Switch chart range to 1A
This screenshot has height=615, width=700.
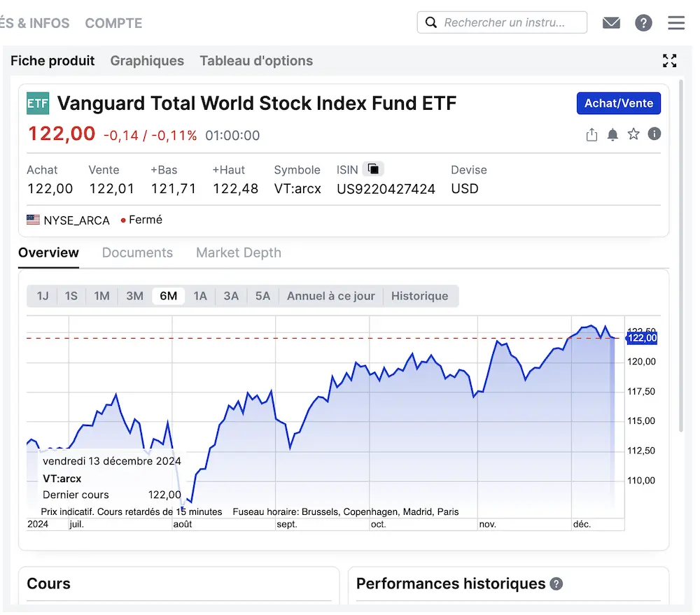click(x=200, y=296)
